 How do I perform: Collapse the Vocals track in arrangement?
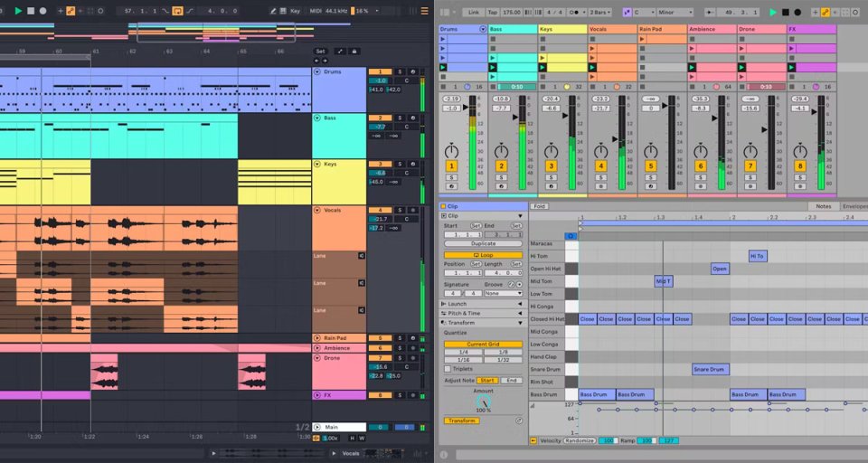[317, 211]
